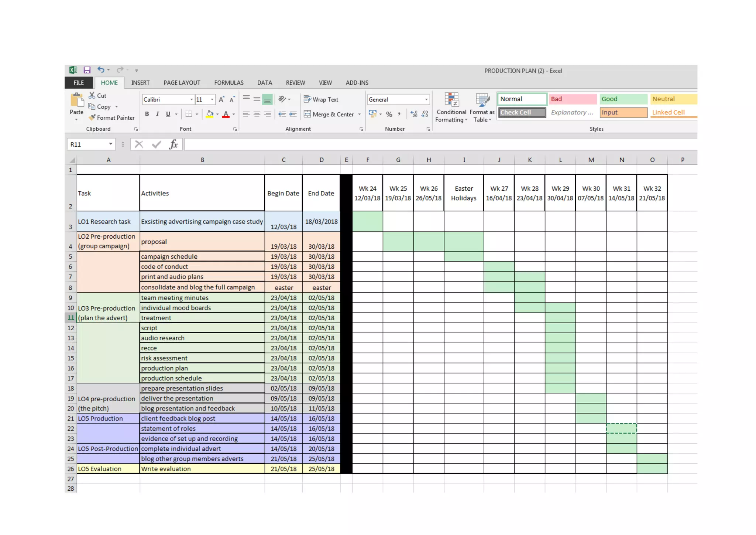Toggle Middle Align
Viewport: 756px width, 535px height.
point(257,99)
